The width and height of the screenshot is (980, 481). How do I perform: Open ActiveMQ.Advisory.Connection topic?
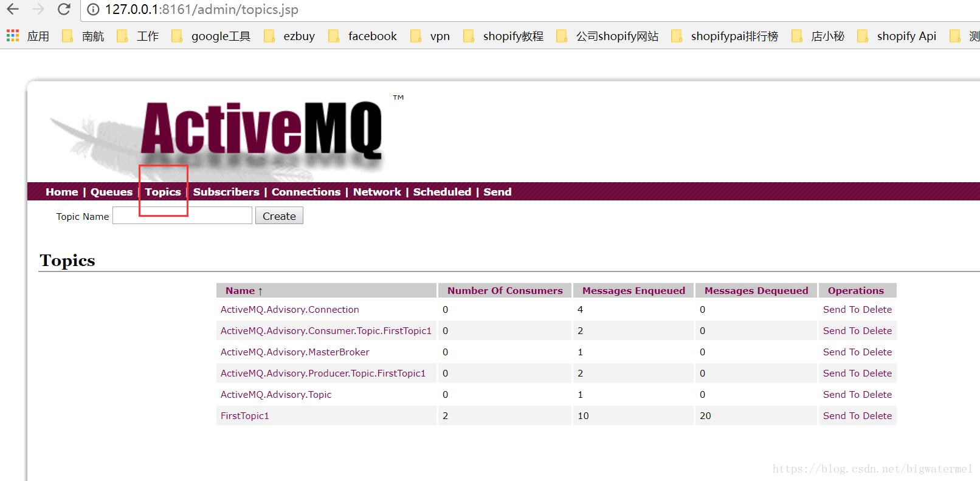click(x=289, y=309)
